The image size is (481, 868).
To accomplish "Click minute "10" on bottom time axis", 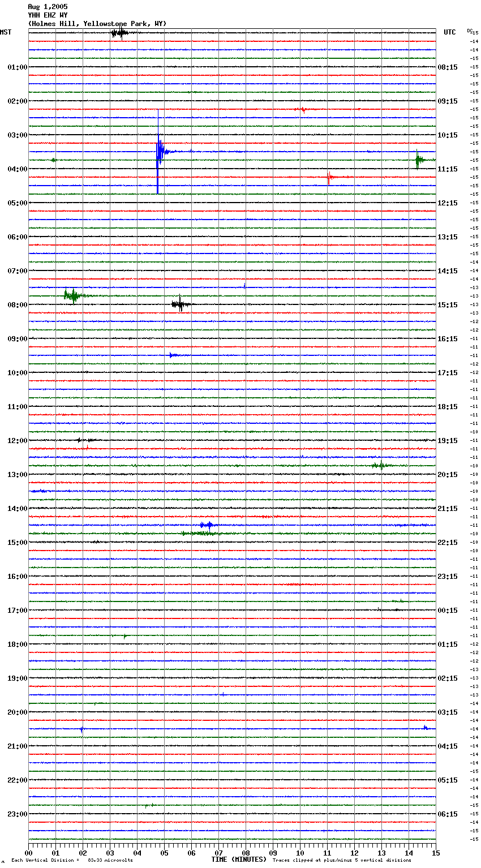I will click(x=300, y=853).
